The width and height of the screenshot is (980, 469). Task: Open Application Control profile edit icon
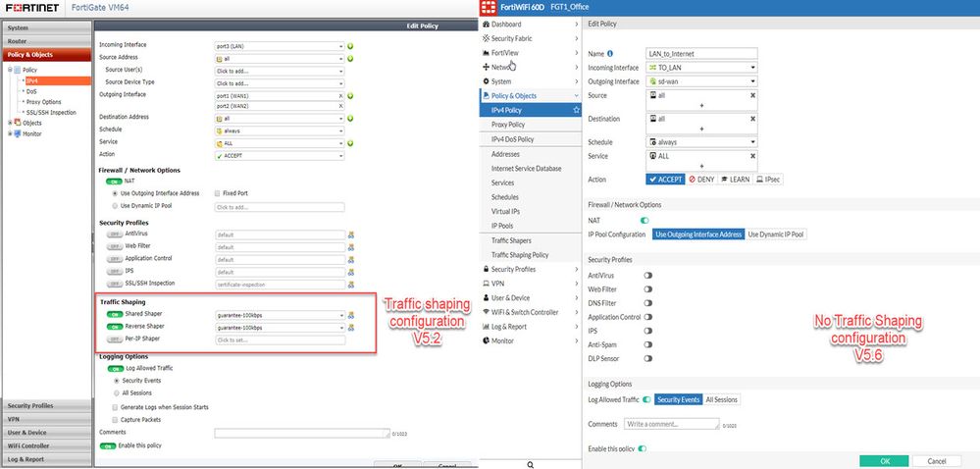351,260
